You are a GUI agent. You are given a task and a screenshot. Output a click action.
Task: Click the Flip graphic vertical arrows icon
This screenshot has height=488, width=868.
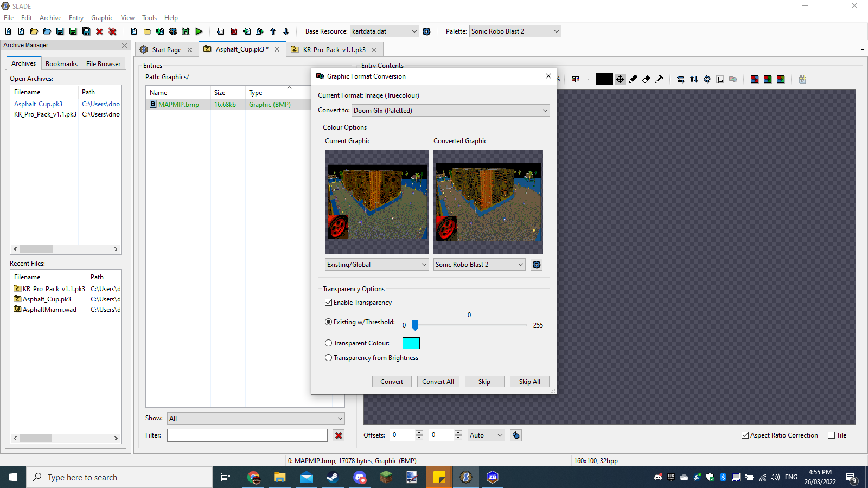[694, 79]
